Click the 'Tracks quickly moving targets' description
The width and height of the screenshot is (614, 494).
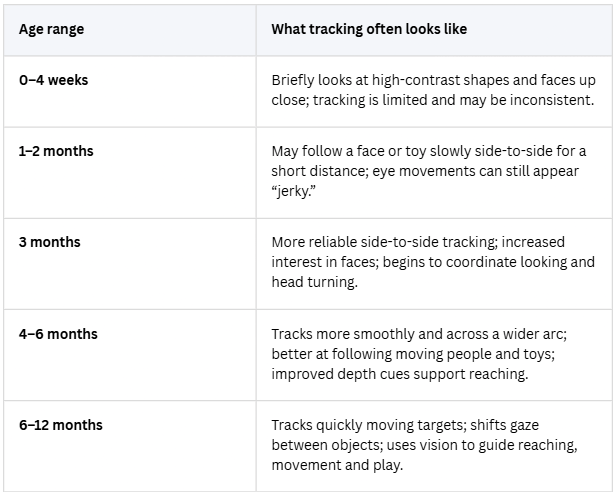coord(424,445)
